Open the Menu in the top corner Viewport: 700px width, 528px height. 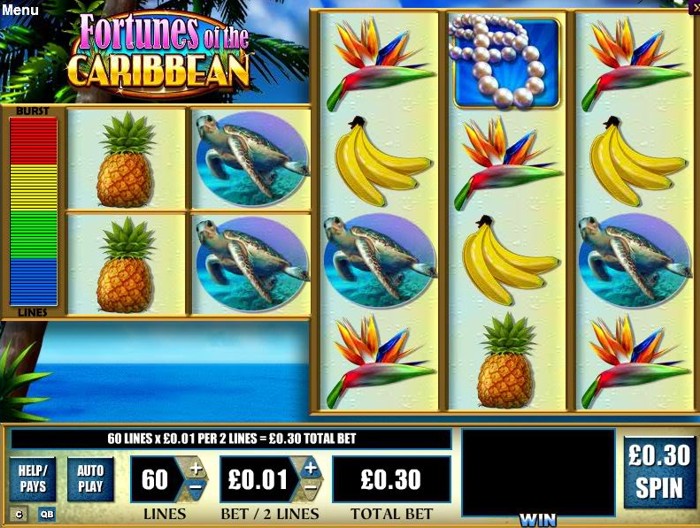pos(20,9)
